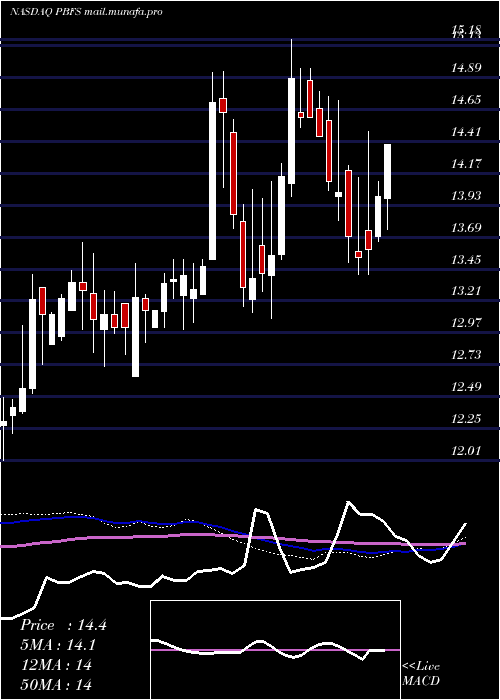This screenshot has height=700, width=500.
Task: Select the 14.41 price axis label
Action: (x=466, y=132)
